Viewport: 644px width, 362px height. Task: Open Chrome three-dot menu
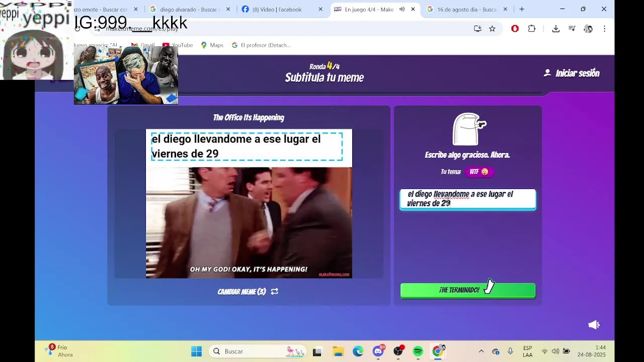coord(604,29)
